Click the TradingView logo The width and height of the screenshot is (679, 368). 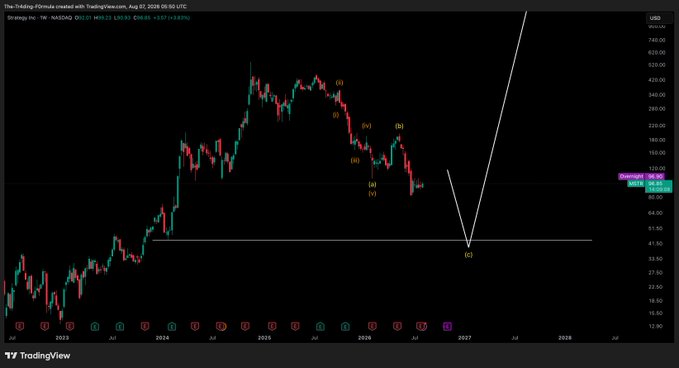(x=38, y=355)
